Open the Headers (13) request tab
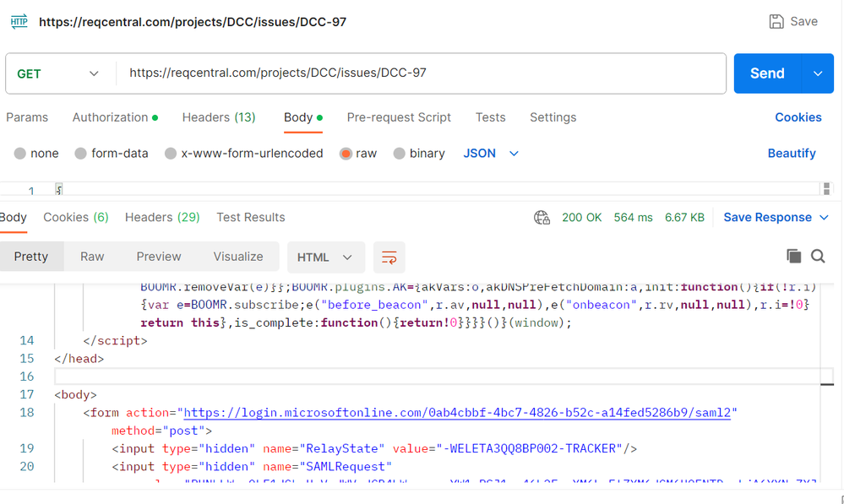The image size is (844, 504). tap(219, 117)
